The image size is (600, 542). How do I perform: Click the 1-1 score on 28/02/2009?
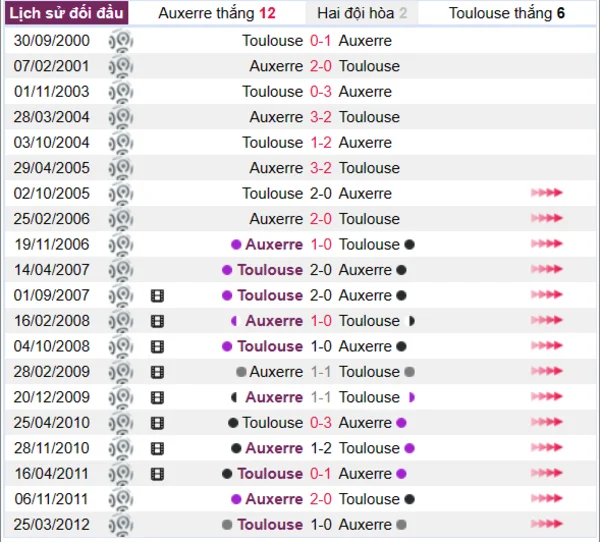pos(320,372)
